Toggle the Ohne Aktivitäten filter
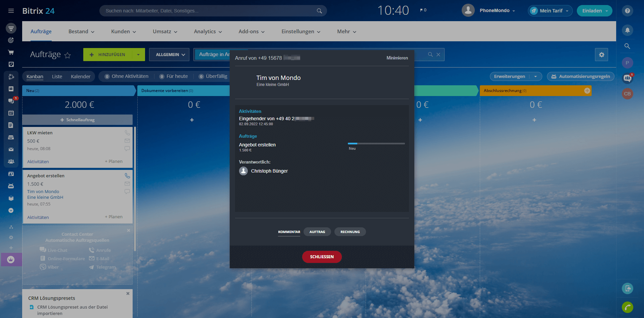The width and height of the screenshot is (644, 318). 126,77
